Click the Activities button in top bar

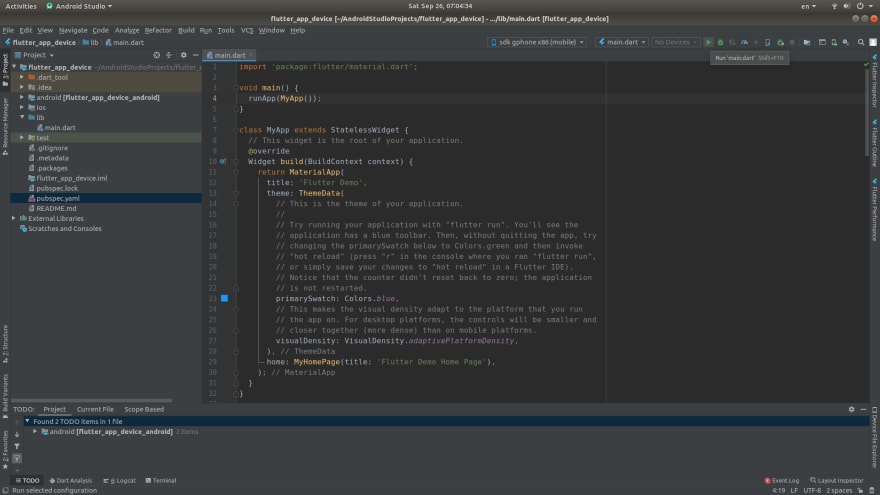(21, 6)
